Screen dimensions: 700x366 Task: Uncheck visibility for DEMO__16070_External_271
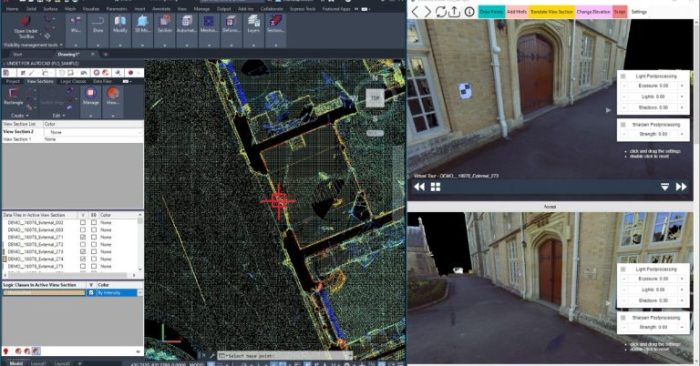[x=83, y=237]
